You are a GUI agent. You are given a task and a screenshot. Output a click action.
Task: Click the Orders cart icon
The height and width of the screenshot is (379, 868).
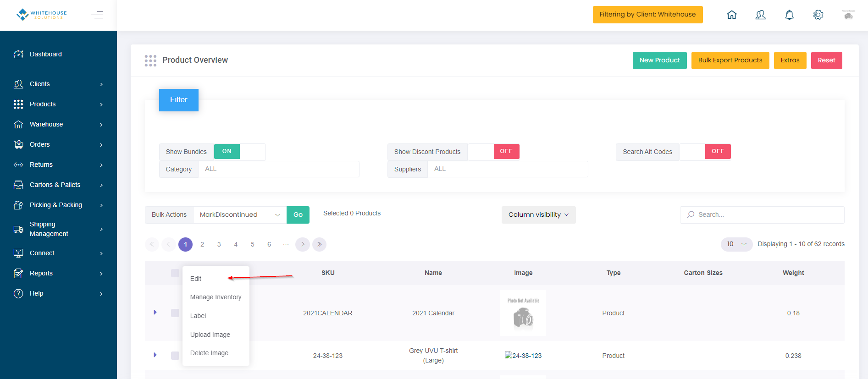(18, 144)
